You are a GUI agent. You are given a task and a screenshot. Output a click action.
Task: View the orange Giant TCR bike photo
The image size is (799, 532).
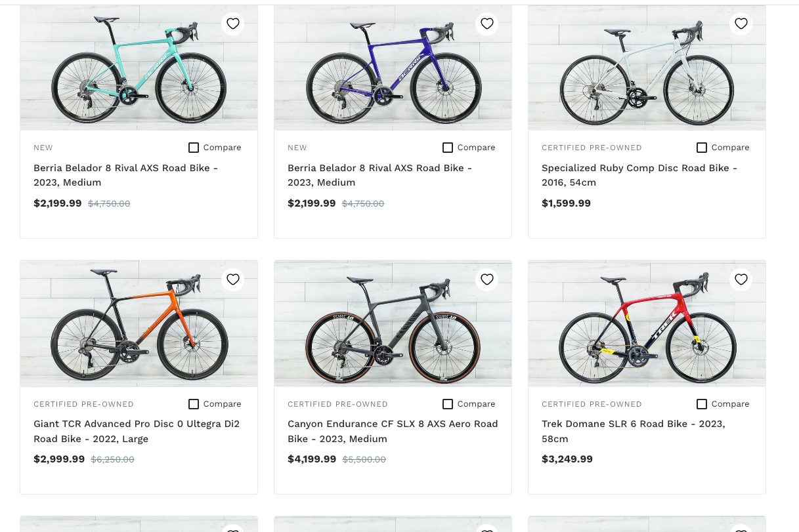tap(139, 323)
